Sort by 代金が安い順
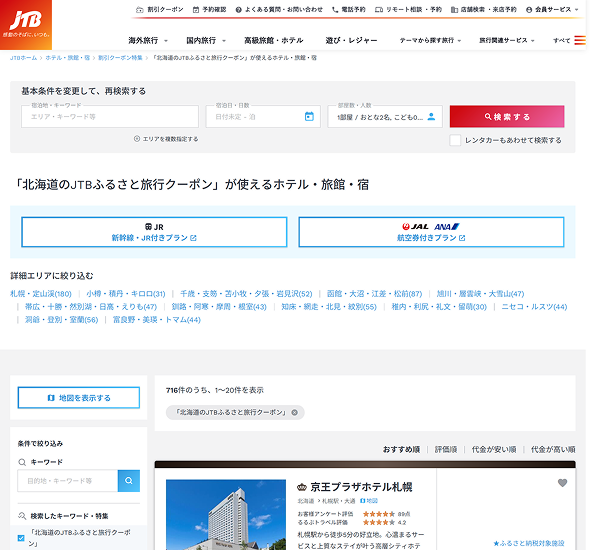The image size is (590, 550). click(x=494, y=450)
